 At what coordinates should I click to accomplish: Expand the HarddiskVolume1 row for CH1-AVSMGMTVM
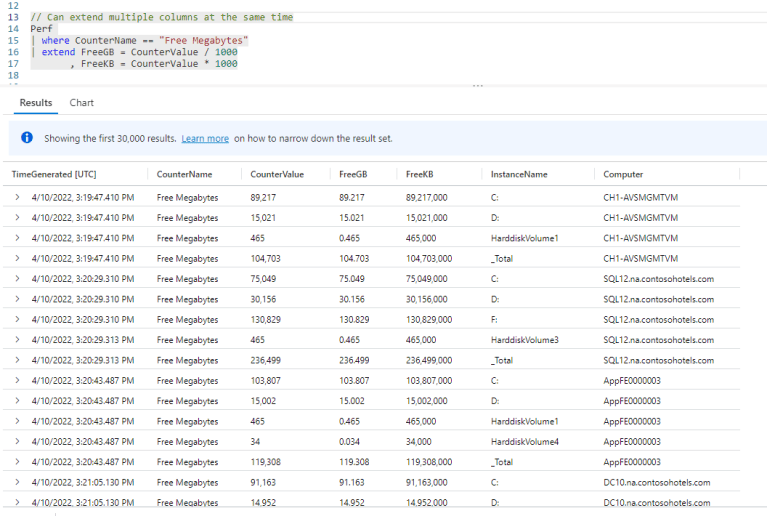[17, 238]
